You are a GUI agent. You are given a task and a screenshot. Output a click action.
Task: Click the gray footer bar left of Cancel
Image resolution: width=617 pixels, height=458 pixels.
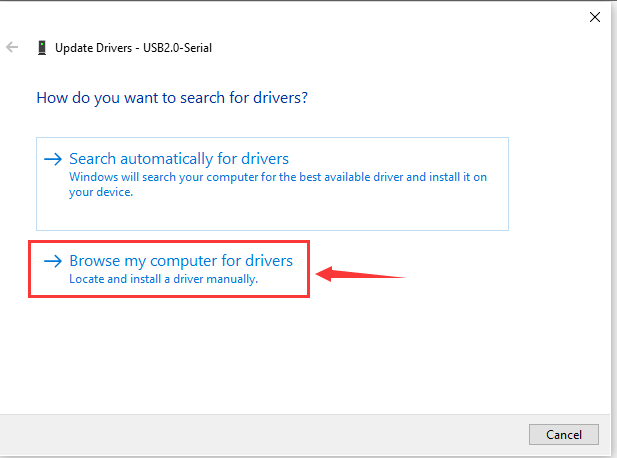264,434
